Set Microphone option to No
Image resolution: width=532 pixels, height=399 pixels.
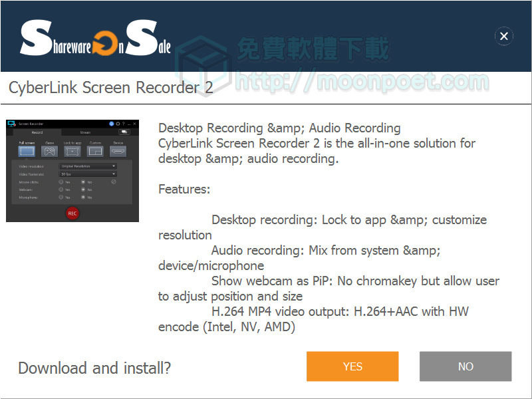click(x=84, y=197)
